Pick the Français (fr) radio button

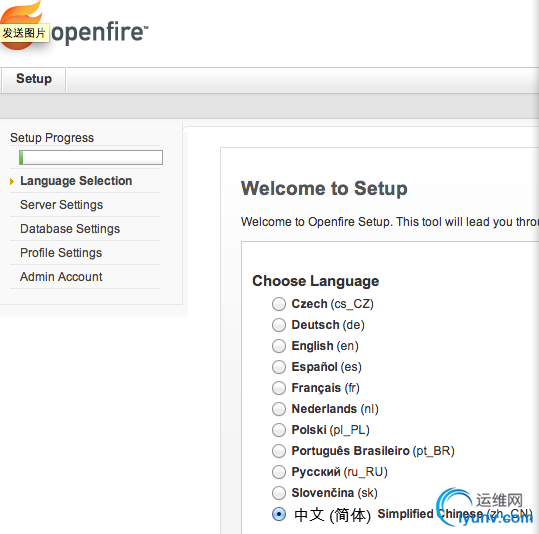[279, 388]
